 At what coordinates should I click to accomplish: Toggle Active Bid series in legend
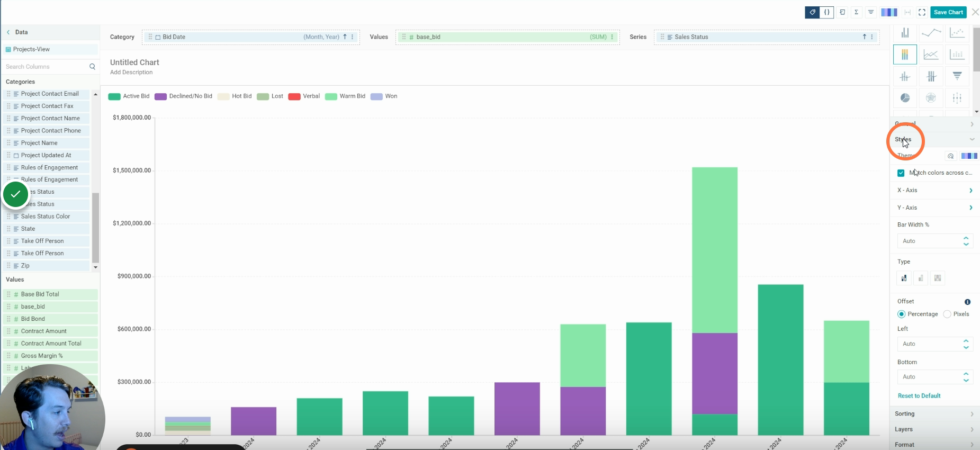click(129, 96)
